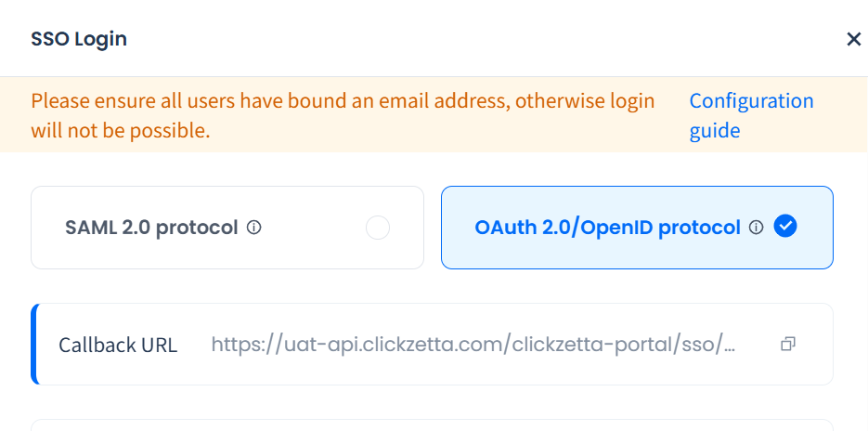Click the info icon beside SAML 2.0 protocol
Screen dimensions: 868x431
pos(254,228)
